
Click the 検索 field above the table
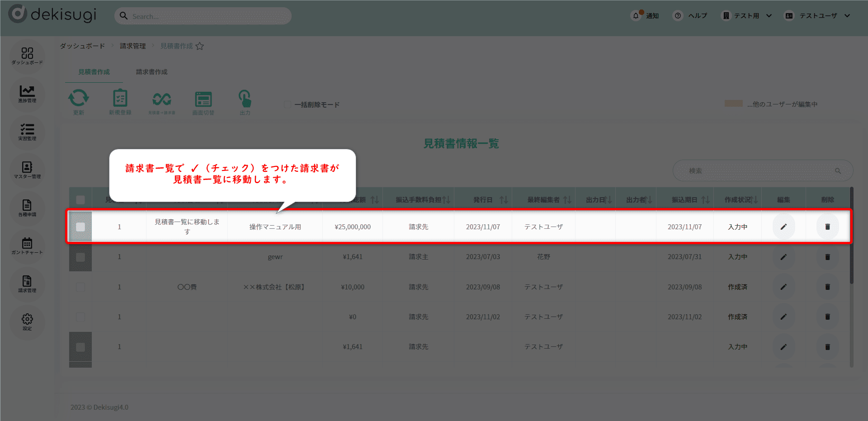(x=759, y=170)
